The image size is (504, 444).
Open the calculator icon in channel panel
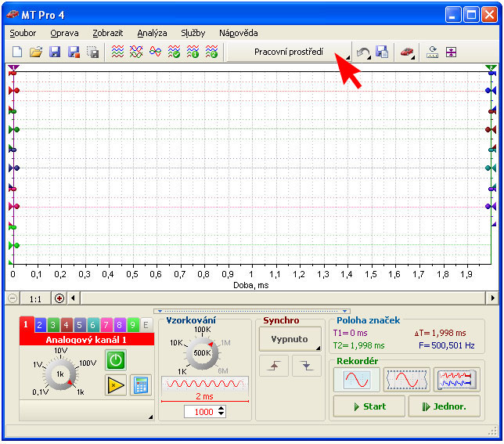[141, 384]
